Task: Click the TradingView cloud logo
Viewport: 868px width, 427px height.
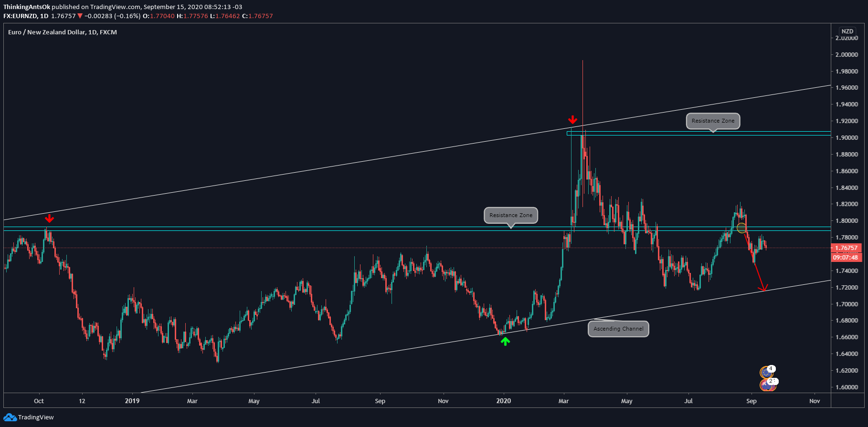Action: 10,417
